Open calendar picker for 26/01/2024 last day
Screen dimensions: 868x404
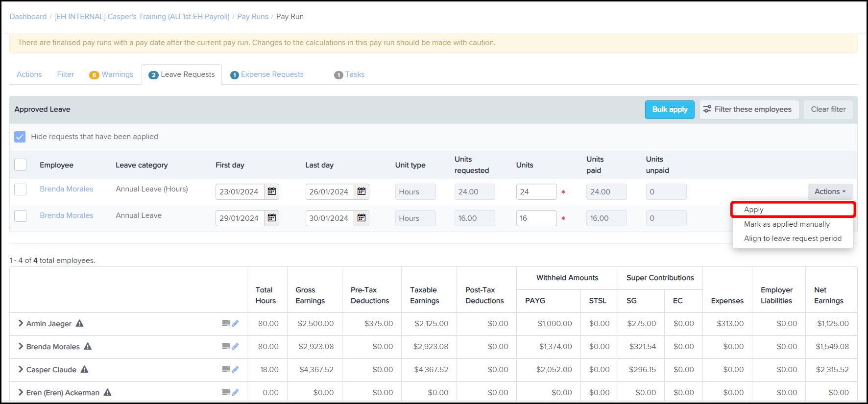point(362,191)
